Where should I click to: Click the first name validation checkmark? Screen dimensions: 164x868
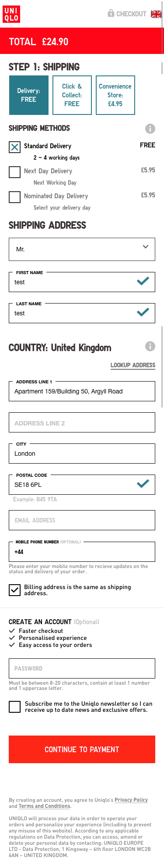click(x=143, y=281)
